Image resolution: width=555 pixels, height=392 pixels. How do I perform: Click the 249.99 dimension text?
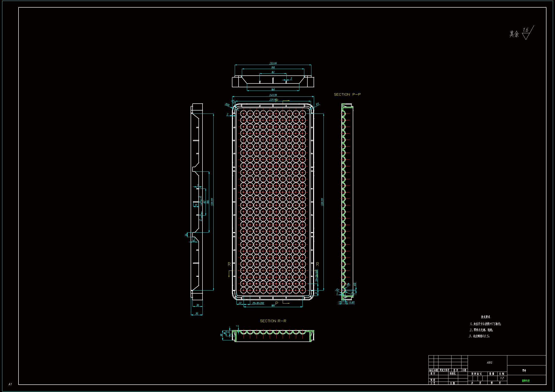click(x=273, y=95)
